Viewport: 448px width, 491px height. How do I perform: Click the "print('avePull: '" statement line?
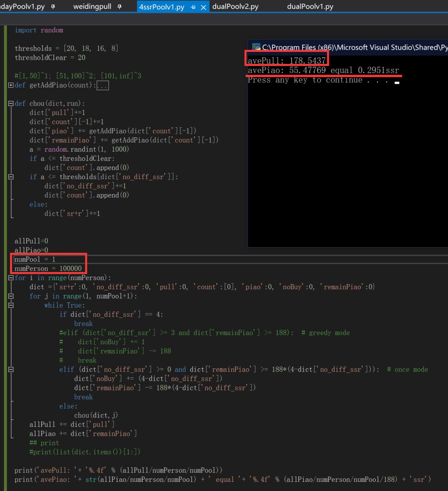pyautogui.click(x=118, y=470)
